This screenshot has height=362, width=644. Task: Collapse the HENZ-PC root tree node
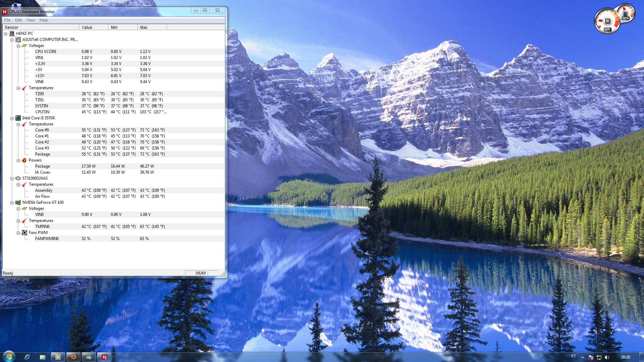pos(6,34)
